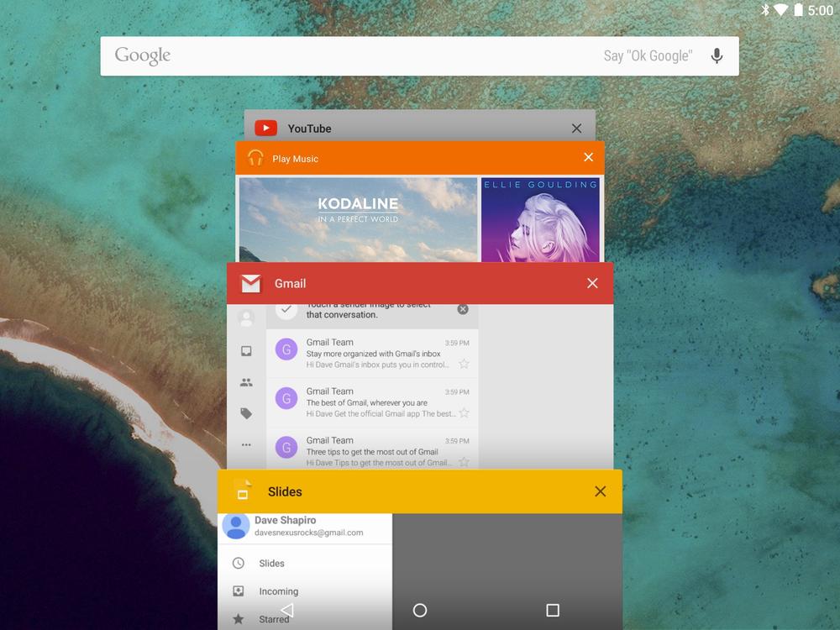
Task: Dismiss the YouTube recent card
Action: coord(576,129)
